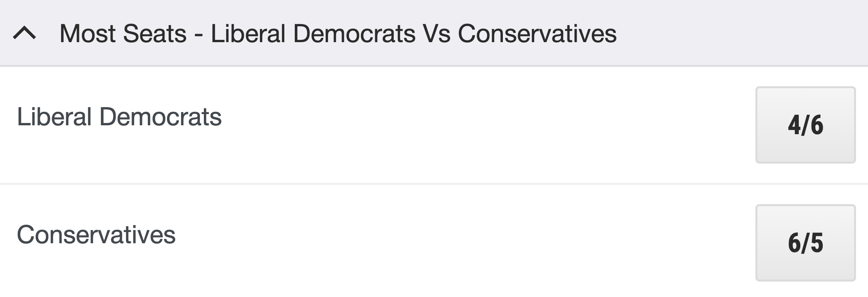Add Liberal Democrats odds to betslip
The height and width of the screenshot is (297, 868).
click(x=805, y=125)
